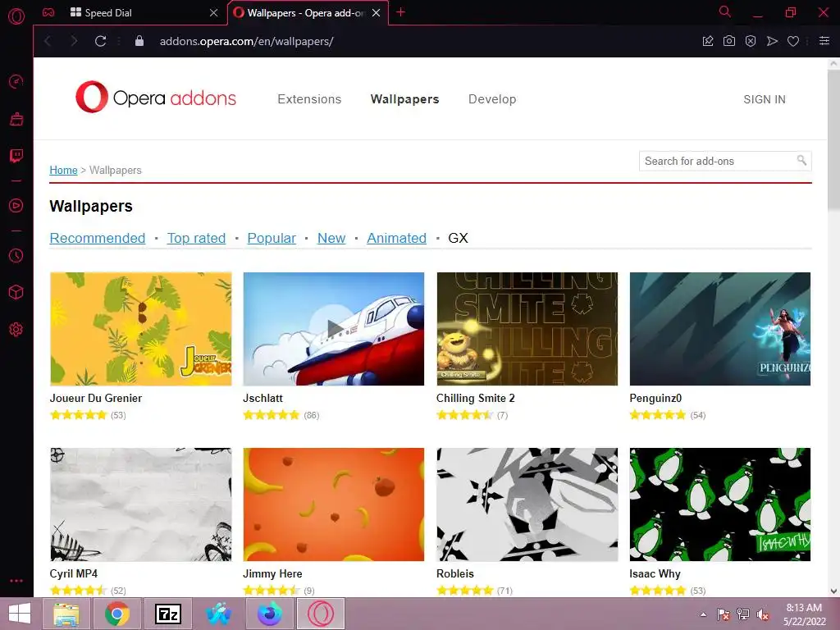Open 7-Zip from the taskbar
This screenshot has width=840, height=630.
pyautogui.click(x=167, y=614)
